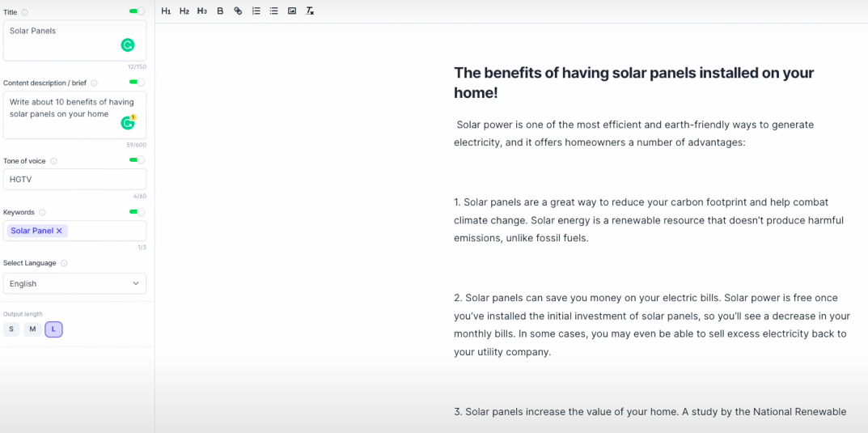Create a numbered list

256,11
